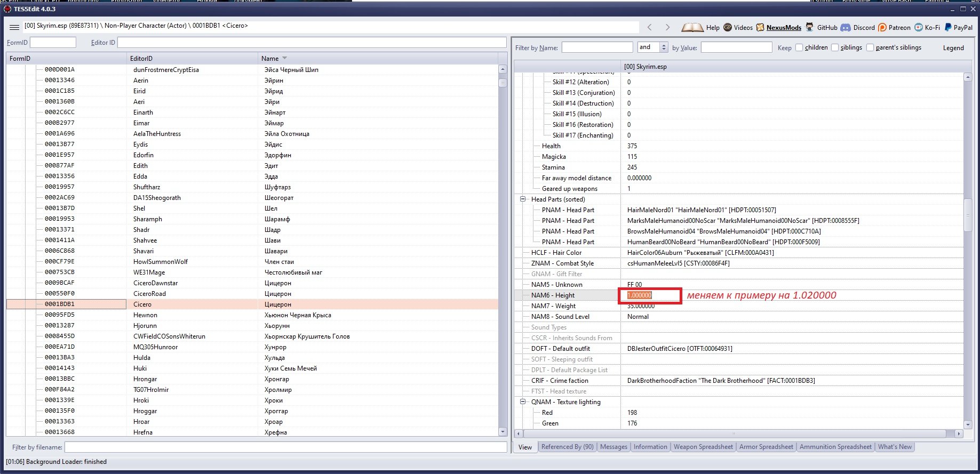Open the GitHub link icon
980x474 pixels.
810,27
